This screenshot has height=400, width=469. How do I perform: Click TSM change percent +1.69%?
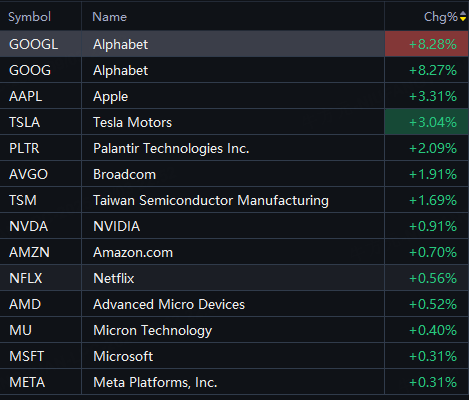click(433, 200)
